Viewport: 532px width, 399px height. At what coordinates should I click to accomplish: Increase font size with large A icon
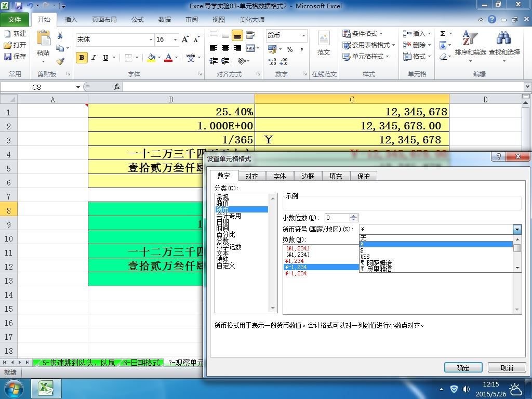click(x=185, y=39)
